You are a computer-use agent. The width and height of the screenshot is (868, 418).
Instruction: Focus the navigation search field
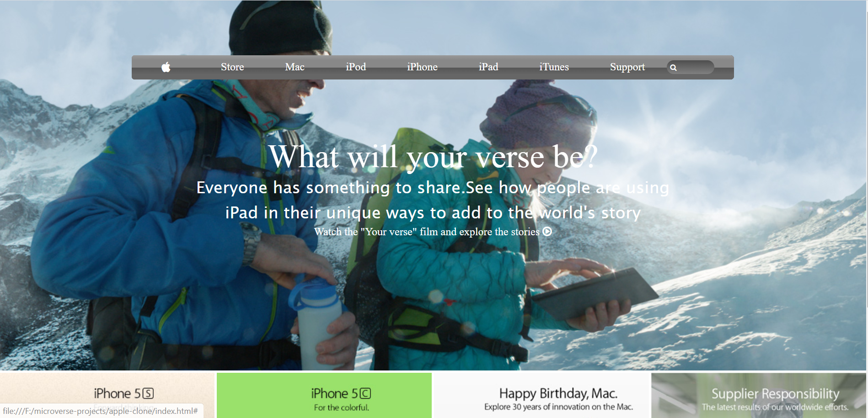(x=690, y=67)
